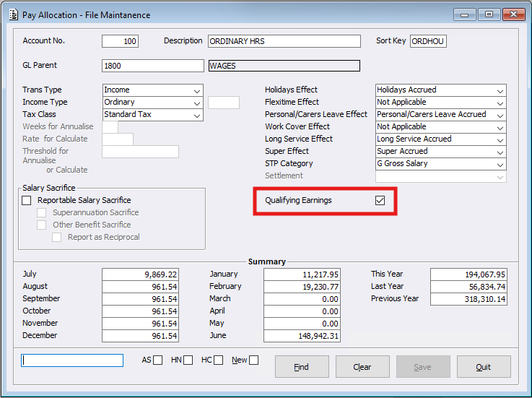Screen dimensions: 532x398
Task: Click the Clear button
Action: point(362,367)
